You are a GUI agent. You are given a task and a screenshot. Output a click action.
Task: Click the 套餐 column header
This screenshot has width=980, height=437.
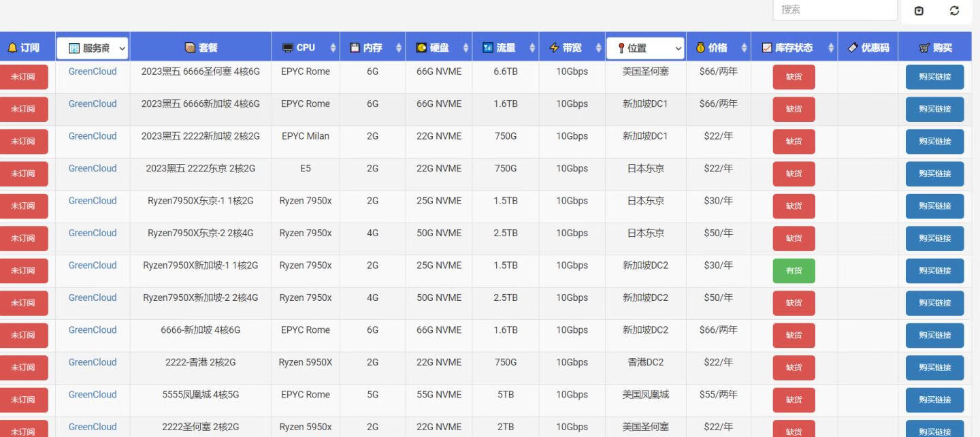(201, 48)
